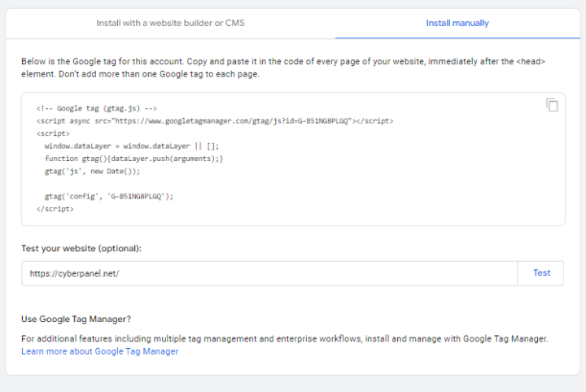Image resolution: width=586 pixels, height=392 pixels.
Task: Switch to Install with a website builder tab
Action: point(170,23)
